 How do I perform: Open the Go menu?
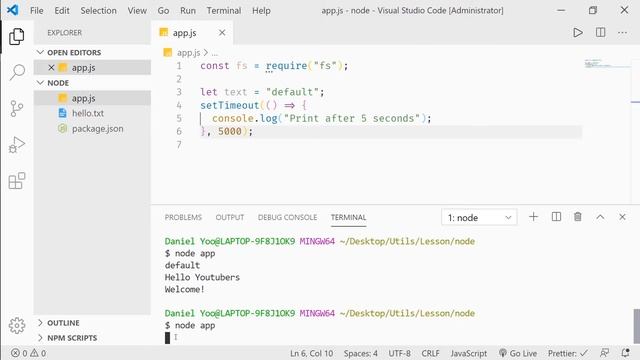[x=163, y=11]
